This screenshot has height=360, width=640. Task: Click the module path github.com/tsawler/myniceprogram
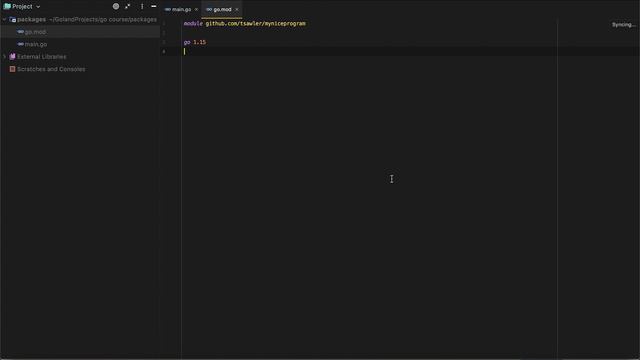(256, 24)
